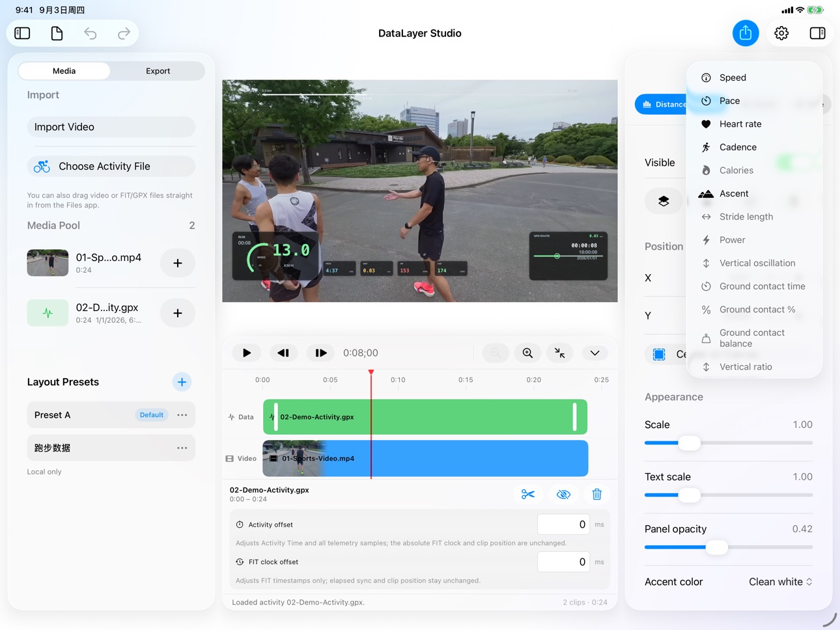Open Preset A options menu
Viewport: 840px width, 630px height.
(182, 415)
